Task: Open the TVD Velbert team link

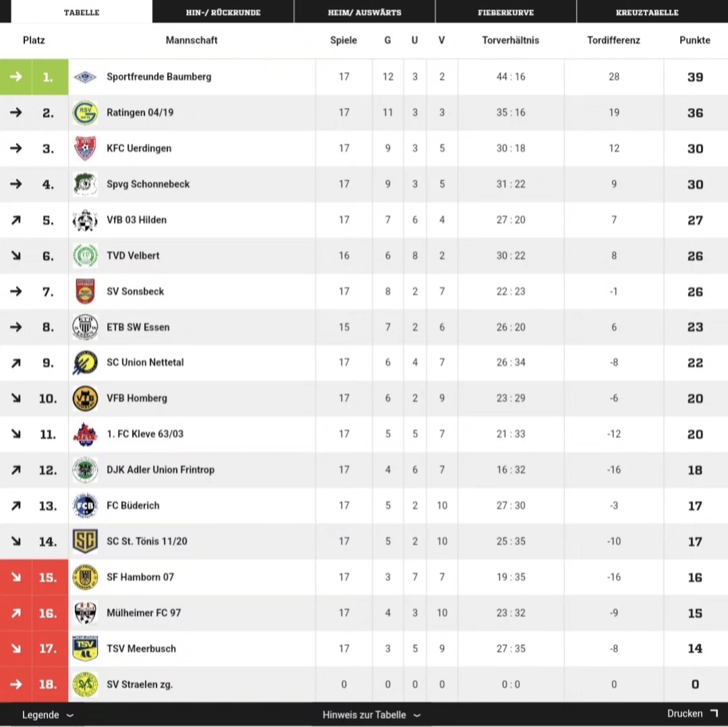Action: (133, 256)
